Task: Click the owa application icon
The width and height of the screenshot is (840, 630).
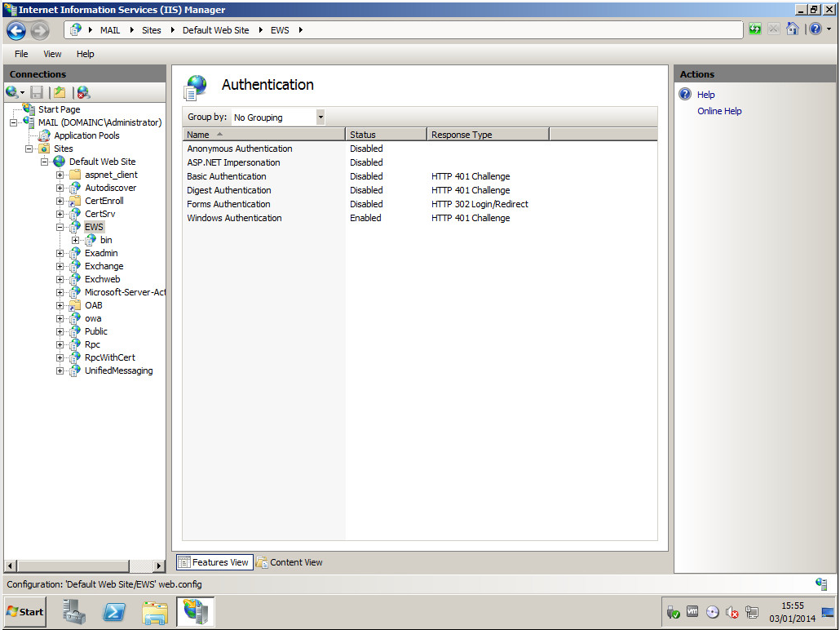Action: (x=76, y=318)
